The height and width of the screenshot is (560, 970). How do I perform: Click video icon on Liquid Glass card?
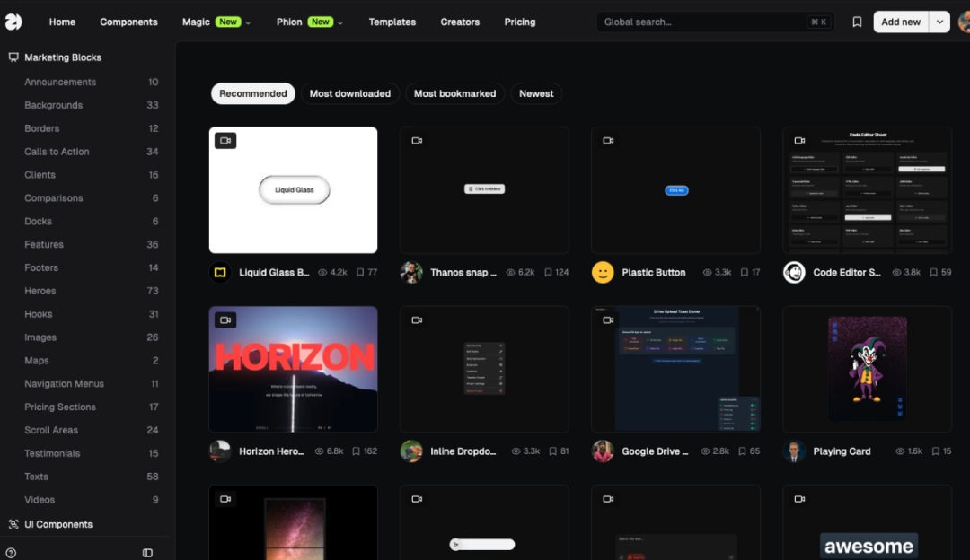click(225, 140)
